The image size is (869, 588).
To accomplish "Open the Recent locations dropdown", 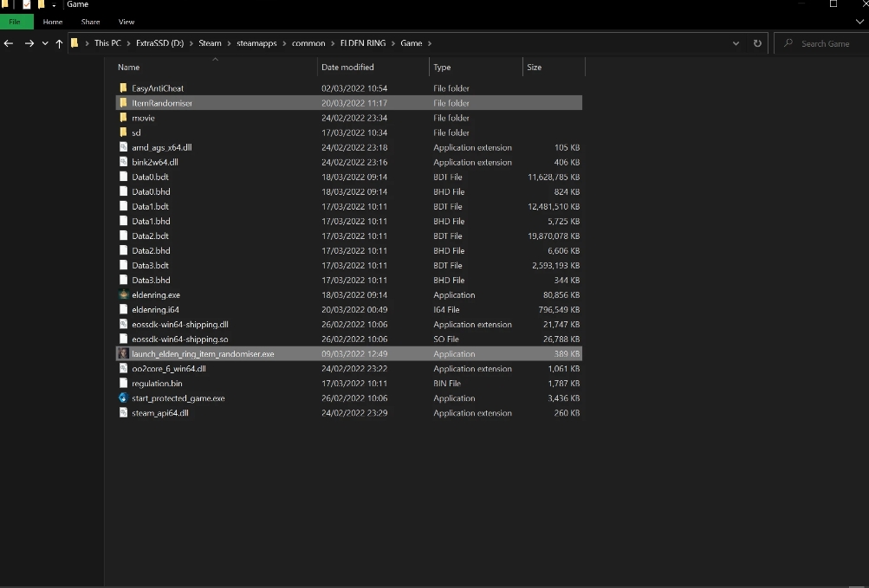I will (45, 43).
